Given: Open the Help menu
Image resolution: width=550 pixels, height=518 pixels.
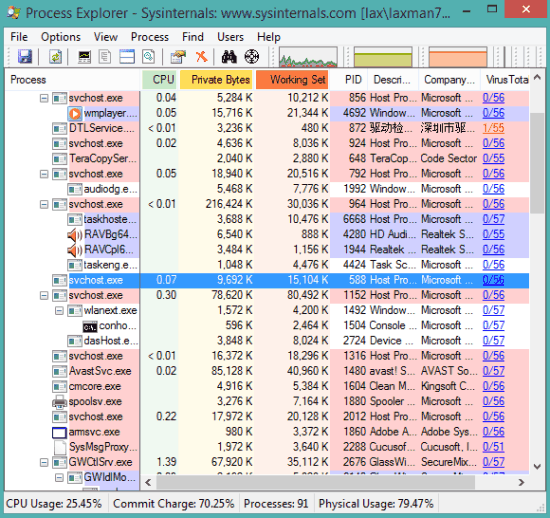Looking at the screenshot, I should tap(269, 37).
